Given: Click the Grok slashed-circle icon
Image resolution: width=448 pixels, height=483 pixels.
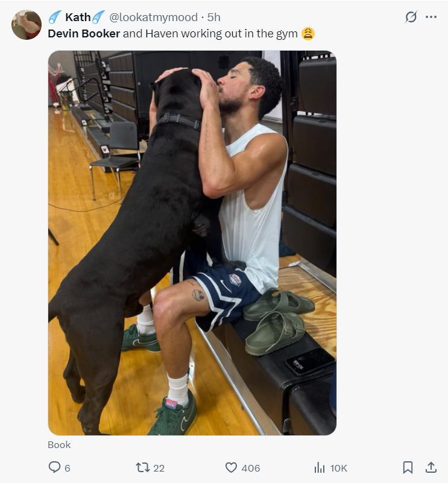Looking at the screenshot, I should point(411,17).
